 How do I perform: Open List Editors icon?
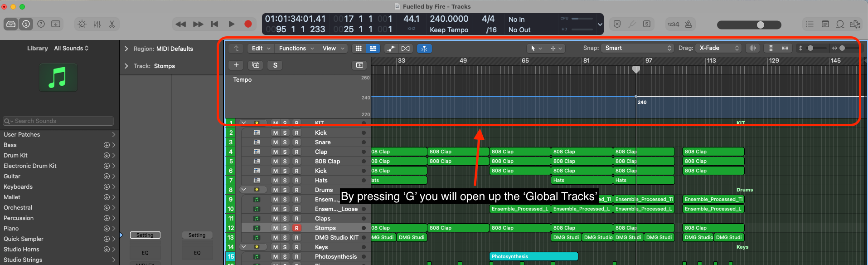(x=810, y=24)
